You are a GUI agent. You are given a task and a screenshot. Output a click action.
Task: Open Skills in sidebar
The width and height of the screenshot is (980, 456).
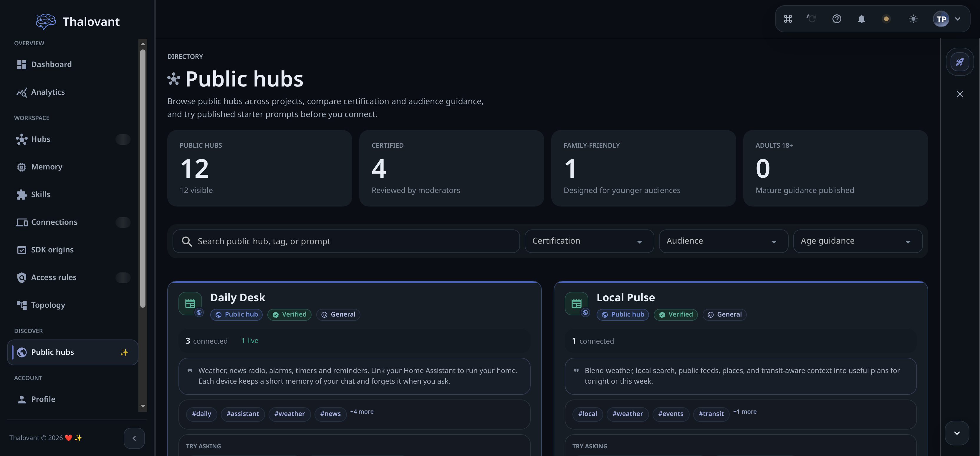72,194
